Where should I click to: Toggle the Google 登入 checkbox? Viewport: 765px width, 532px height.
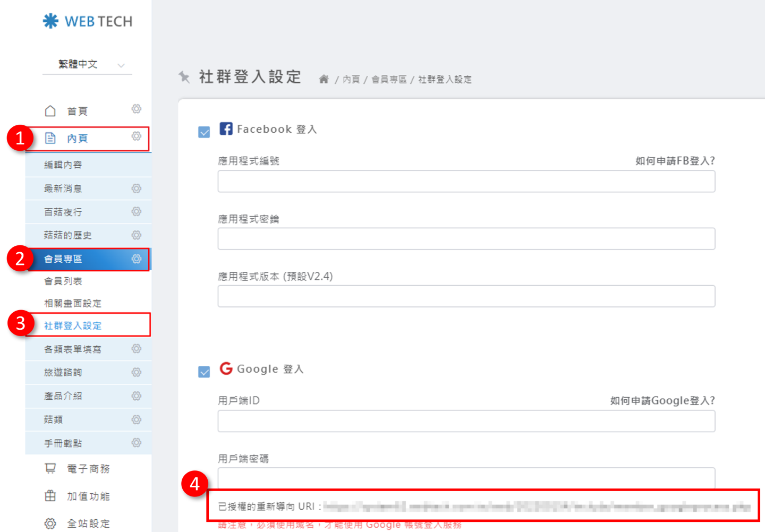pos(204,372)
